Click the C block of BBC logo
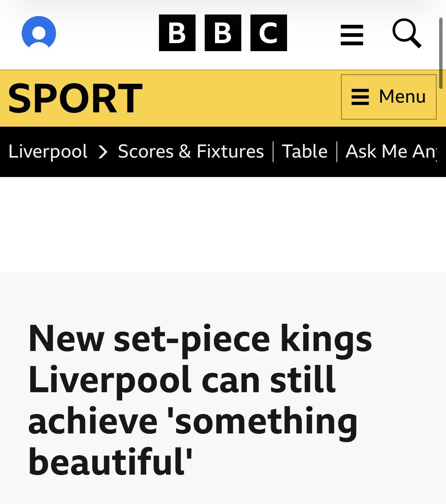The height and width of the screenshot is (504, 446). click(268, 33)
